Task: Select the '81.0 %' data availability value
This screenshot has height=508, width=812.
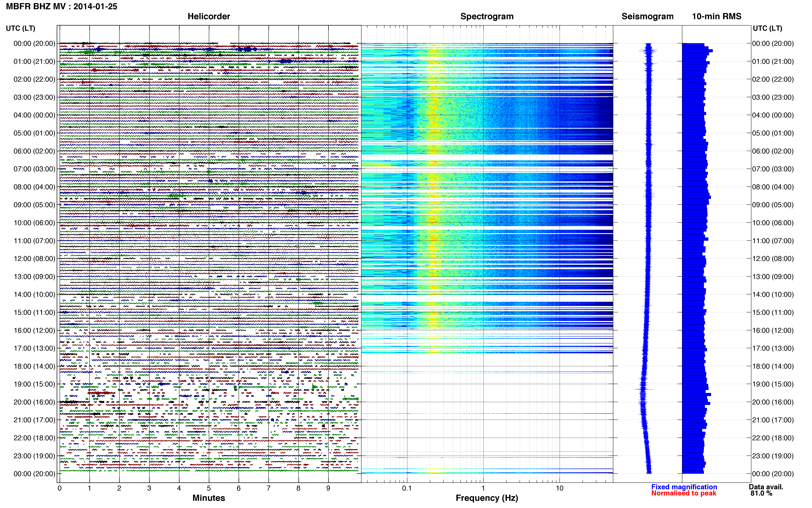Action: (762, 493)
